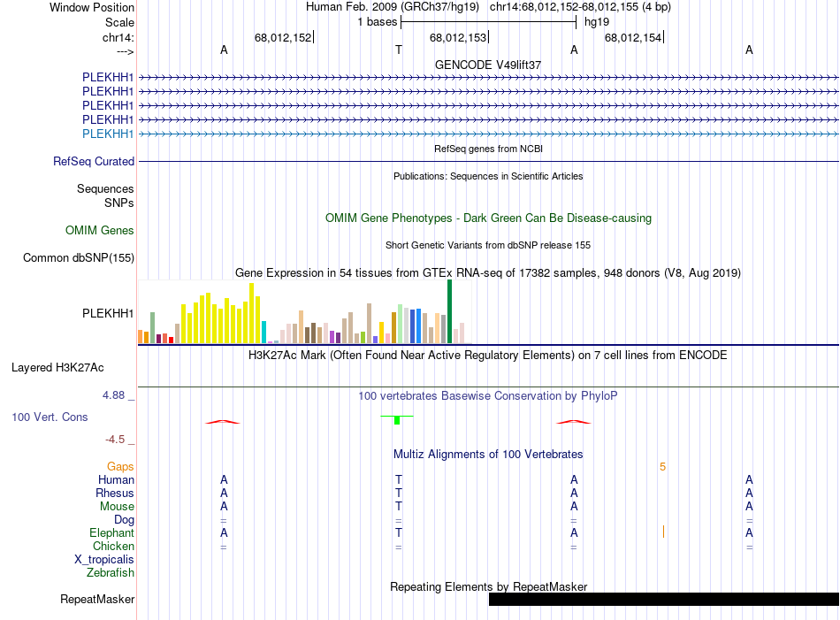Click the dbSNP release 155 track title
Screen dimensions: 840x620
[488, 245]
